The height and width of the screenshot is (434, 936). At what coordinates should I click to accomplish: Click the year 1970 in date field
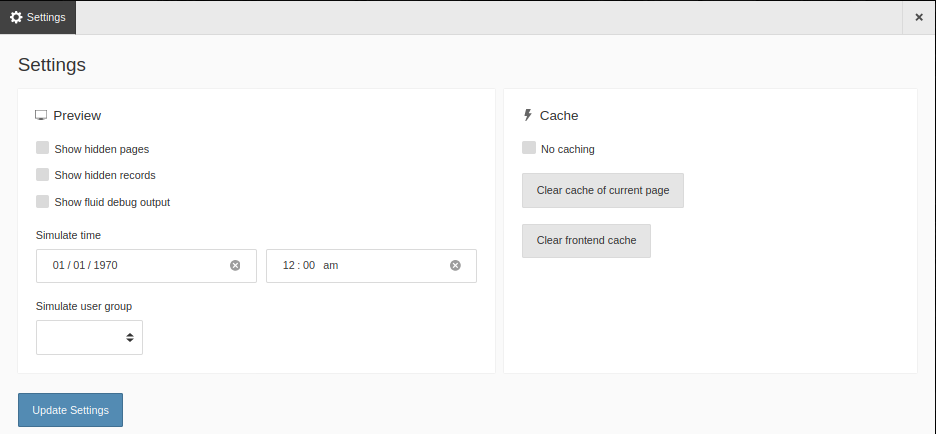106,266
